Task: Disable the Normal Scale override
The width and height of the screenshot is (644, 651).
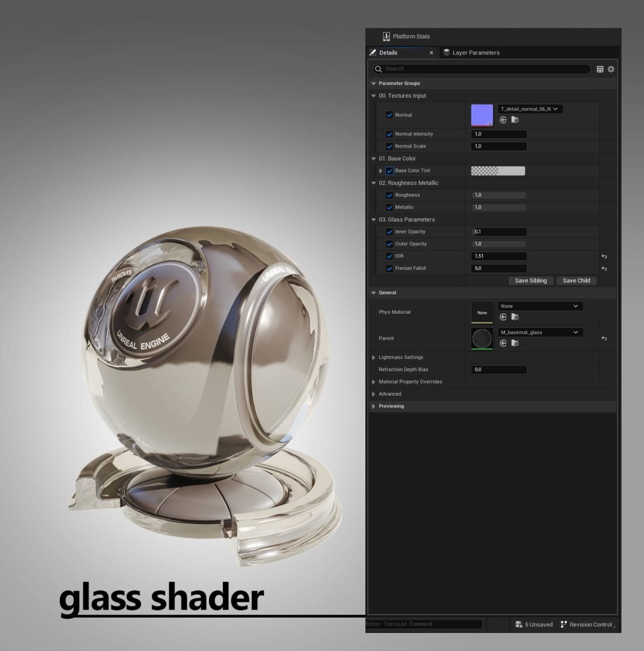Action: pos(389,146)
